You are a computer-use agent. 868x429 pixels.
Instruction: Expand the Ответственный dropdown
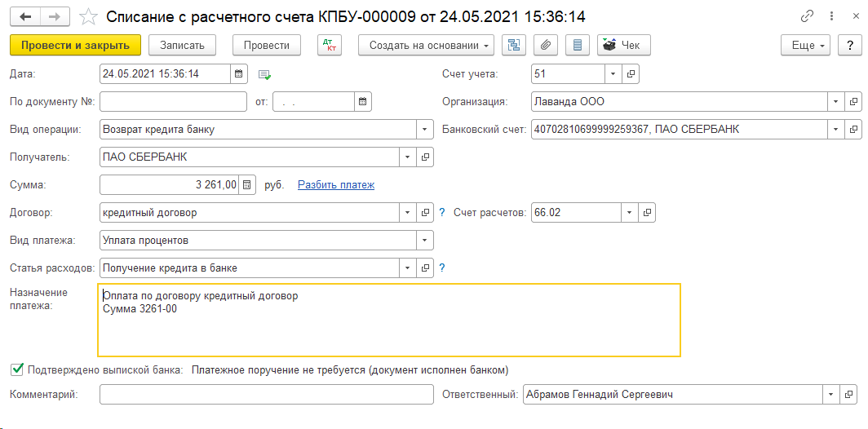[x=831, y=395]
